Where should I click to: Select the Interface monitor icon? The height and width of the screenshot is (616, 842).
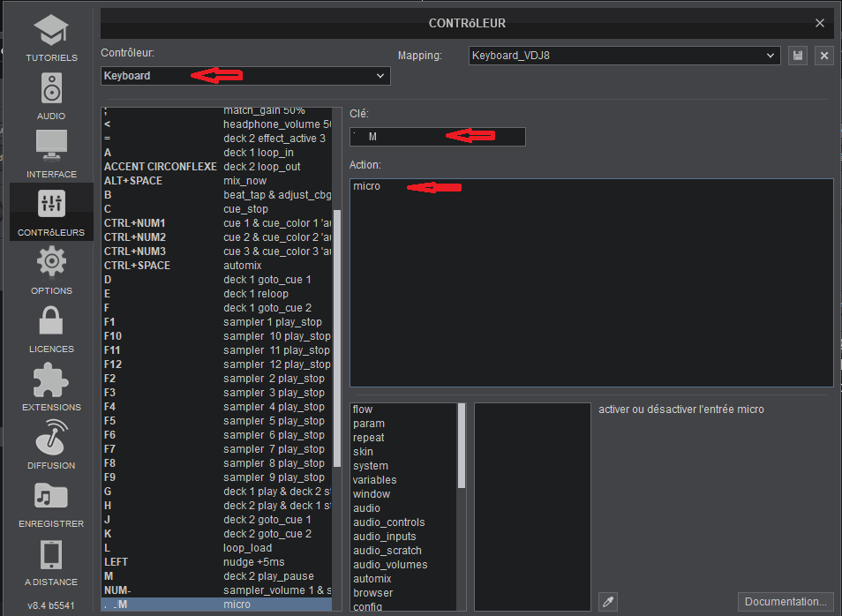coord(50,146)
